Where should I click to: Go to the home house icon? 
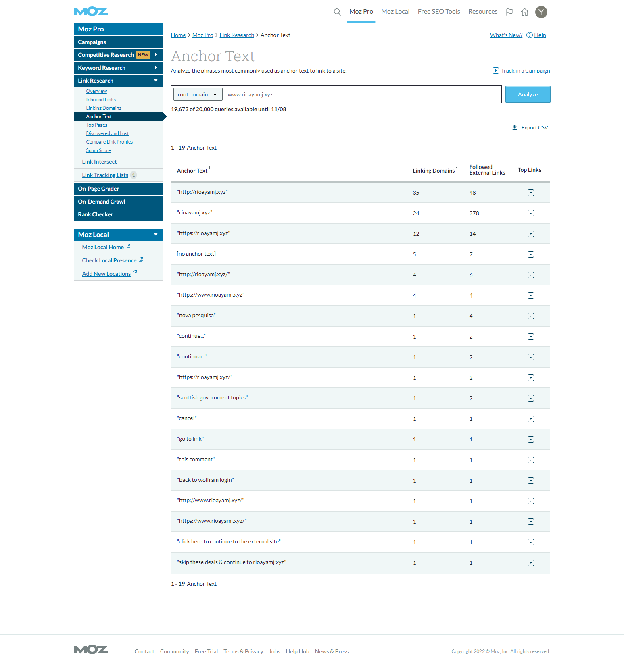525,12
